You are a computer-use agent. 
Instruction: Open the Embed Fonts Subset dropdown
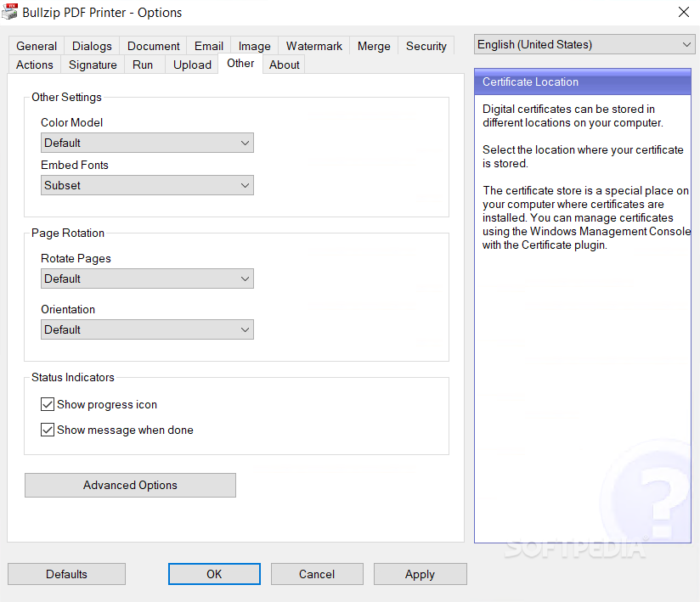pyautogui.click(x=147, y=185)
